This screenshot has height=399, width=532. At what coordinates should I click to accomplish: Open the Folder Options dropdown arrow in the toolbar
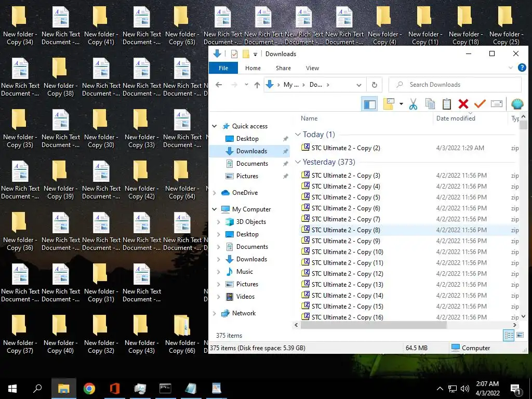click(401, 104)
